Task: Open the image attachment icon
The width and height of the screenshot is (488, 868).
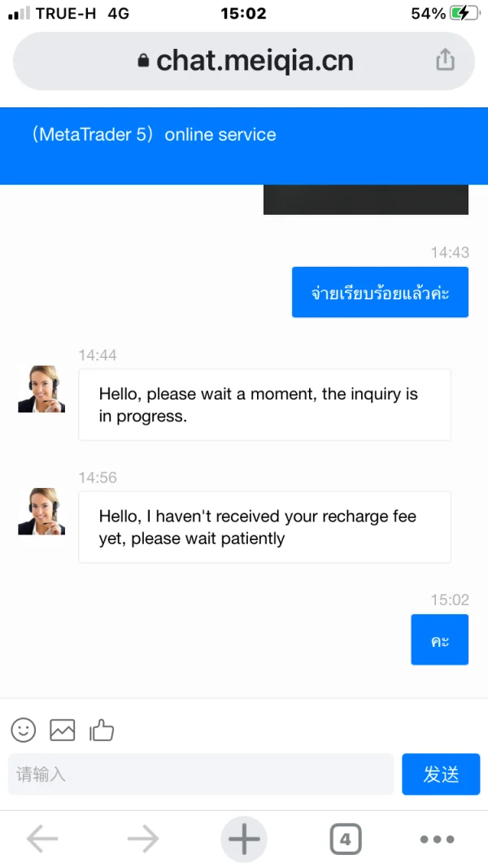Action: pyautogui.click(x=63, y=730)
